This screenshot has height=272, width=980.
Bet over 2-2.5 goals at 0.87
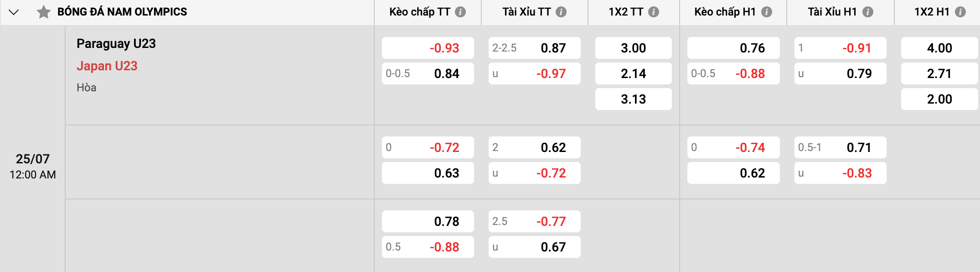click(534, 48)
